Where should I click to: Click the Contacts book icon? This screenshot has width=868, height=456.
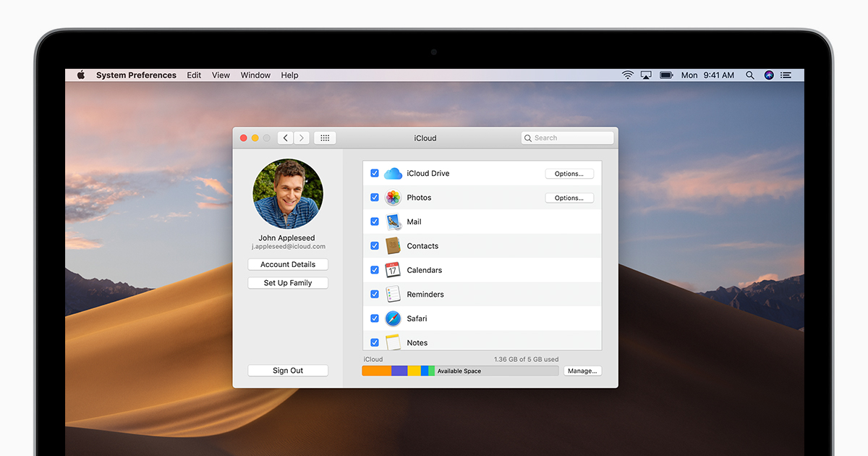[x=393, y=246]
